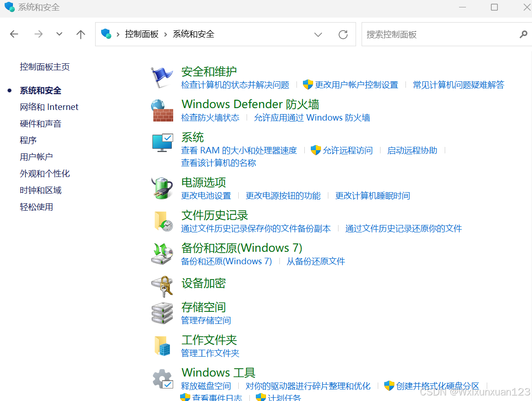Viewport: 532px width, 401px height.
Task: Open 用户帐户 category
Action: click(x=36, y=157)
